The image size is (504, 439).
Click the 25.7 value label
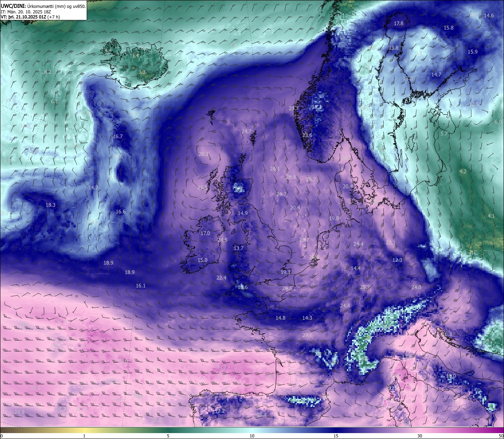(365, 287)
